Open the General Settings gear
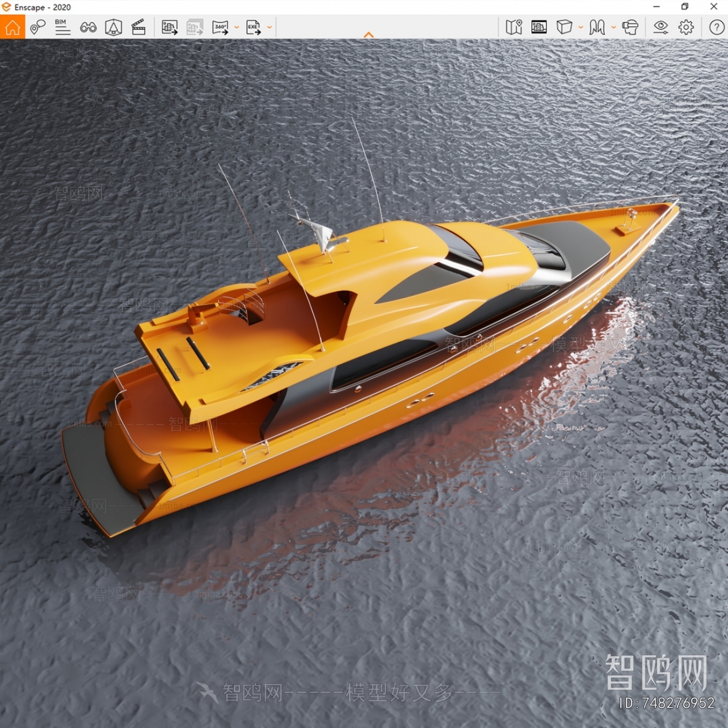The width and height of the screenshot is (728, 728). tap(686, 27)
